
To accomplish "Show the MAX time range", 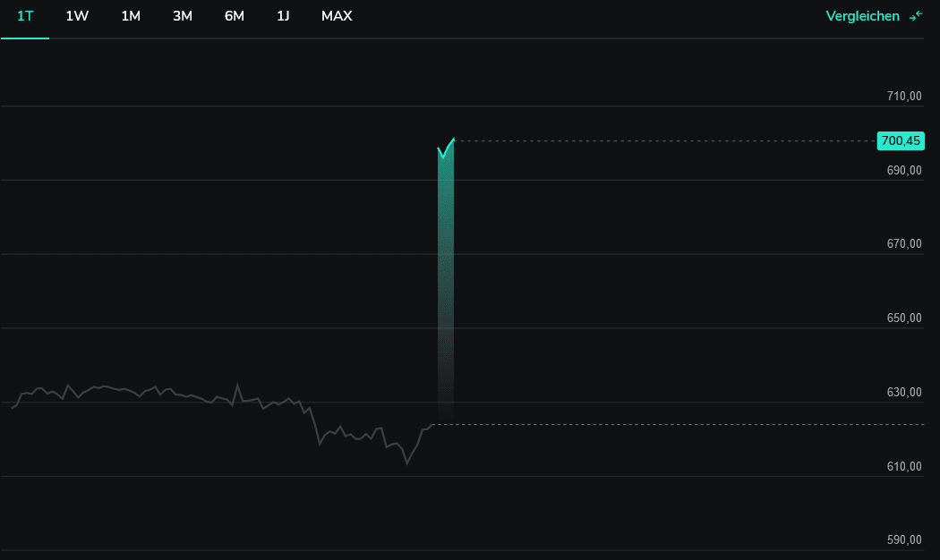I will [337, 16].
